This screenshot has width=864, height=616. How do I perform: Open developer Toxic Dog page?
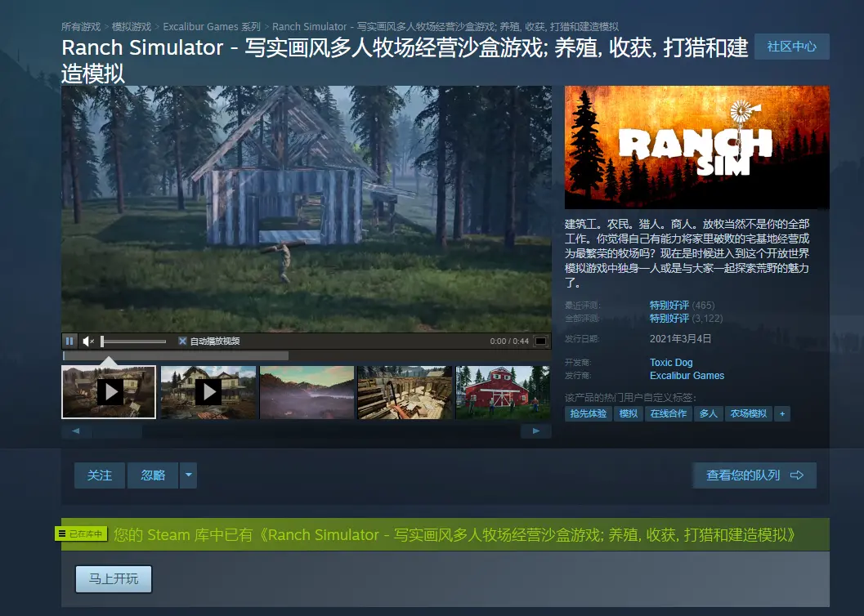click(671, 362)
